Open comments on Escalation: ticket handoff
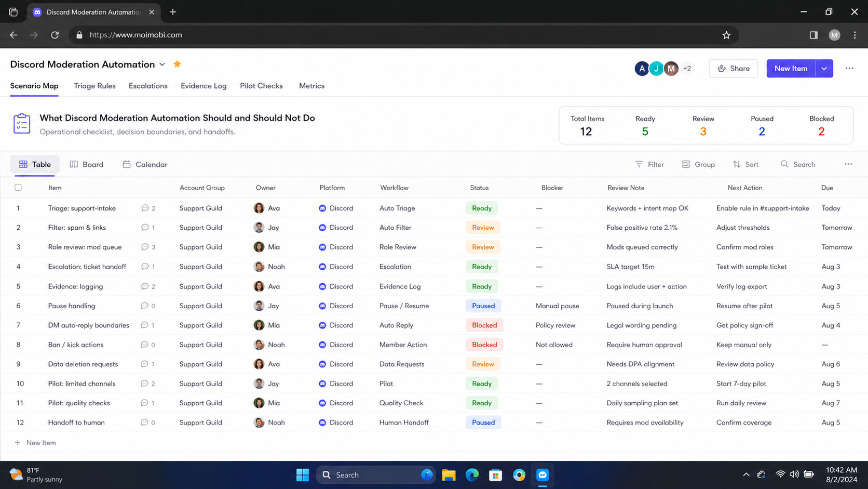This screenshot has height=489, width=868. [x=148, y=267]
